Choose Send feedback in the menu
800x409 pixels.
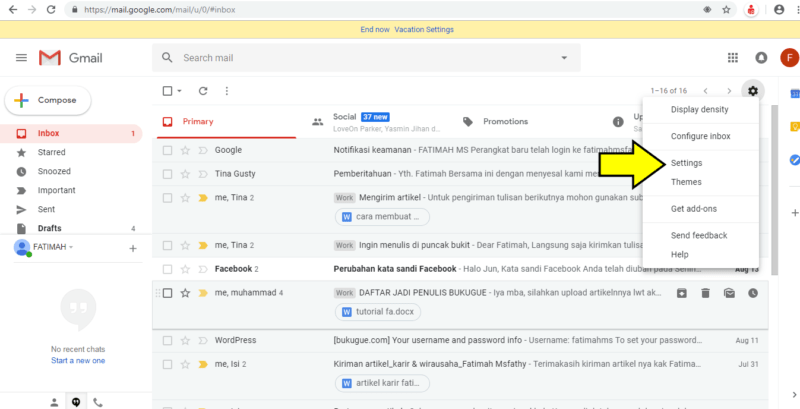click(x=699, y=235)
